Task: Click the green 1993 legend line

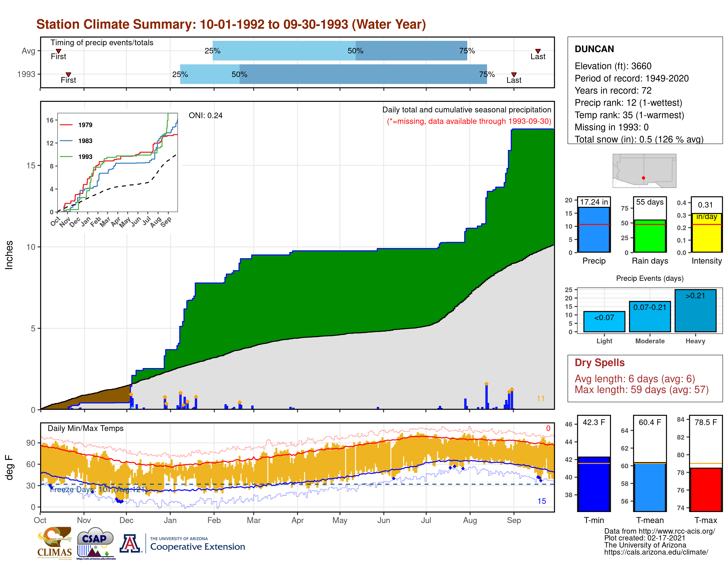Action: [66, 157]
